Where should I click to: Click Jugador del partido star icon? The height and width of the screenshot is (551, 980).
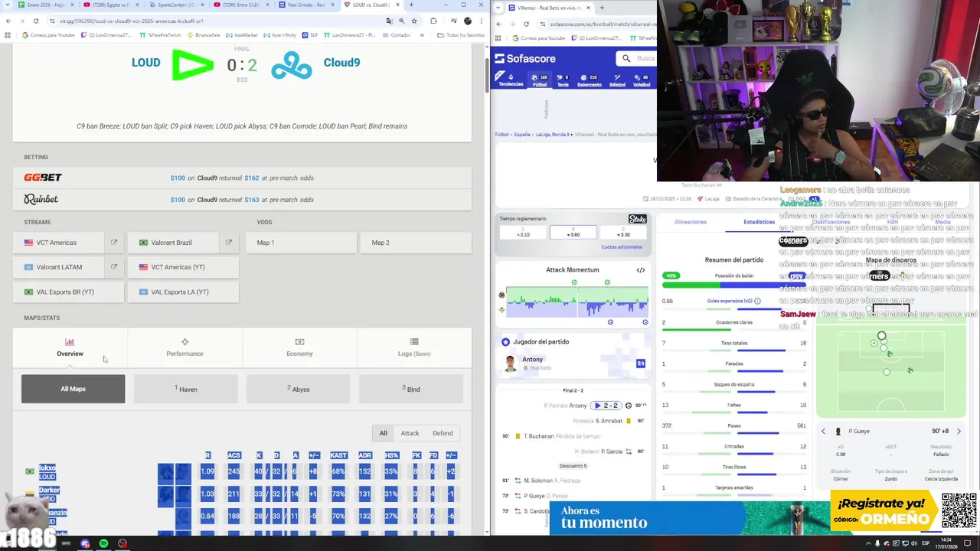tap(505, 342)
